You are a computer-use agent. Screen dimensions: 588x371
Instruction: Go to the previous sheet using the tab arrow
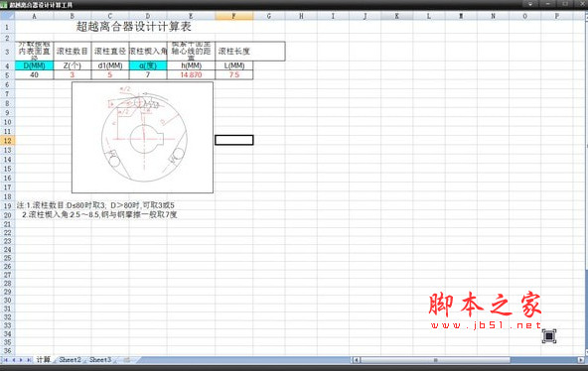point(14,360)
